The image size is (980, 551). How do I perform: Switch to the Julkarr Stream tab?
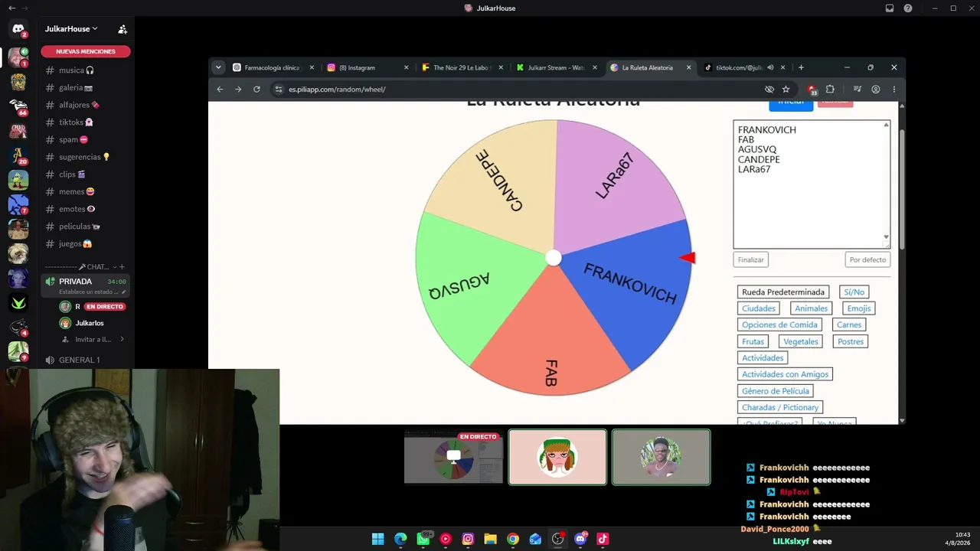[x=557, y=67]
